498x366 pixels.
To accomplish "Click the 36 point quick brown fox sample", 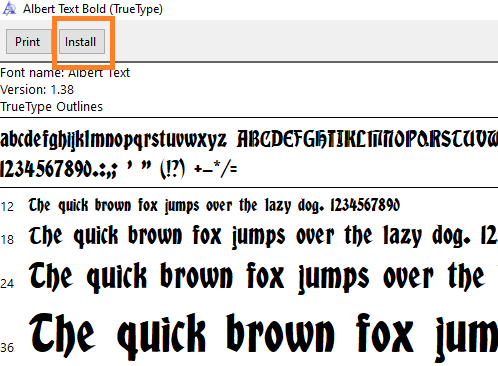I will [x=263, y=337].
